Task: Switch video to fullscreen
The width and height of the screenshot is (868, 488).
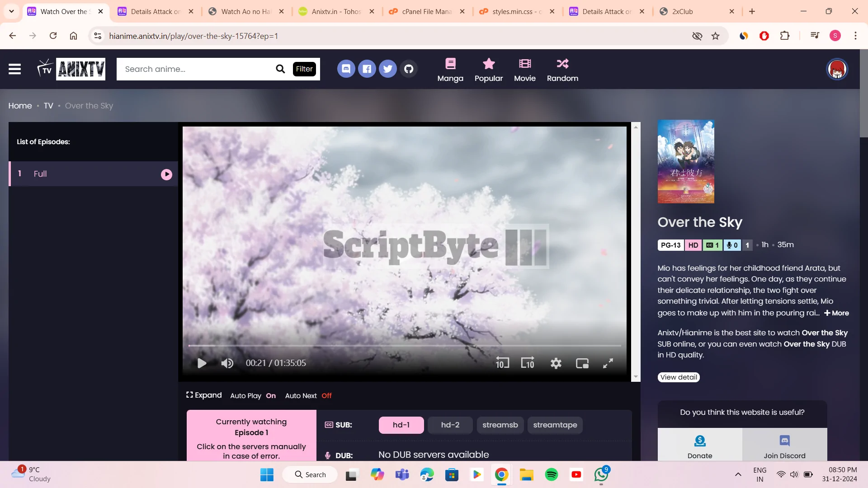Action: tap(608, 363)
